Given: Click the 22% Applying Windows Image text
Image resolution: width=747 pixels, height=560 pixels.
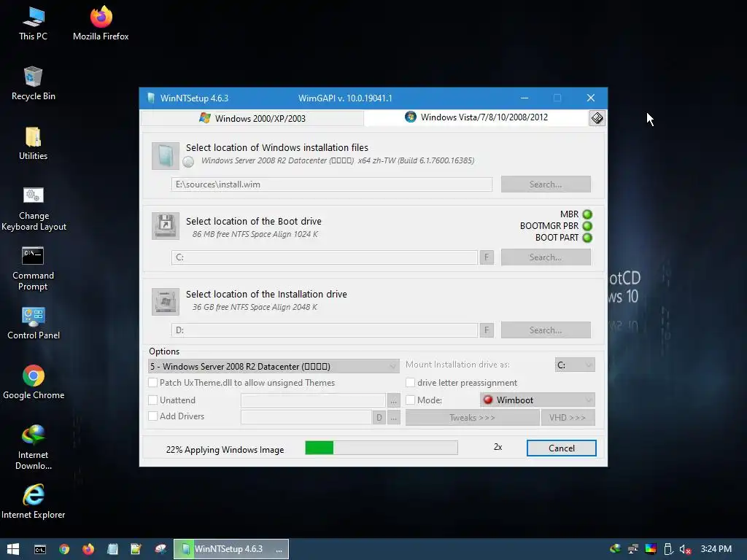Looking at the screenshot, I should pyautogui.click(x=225, y=449).
